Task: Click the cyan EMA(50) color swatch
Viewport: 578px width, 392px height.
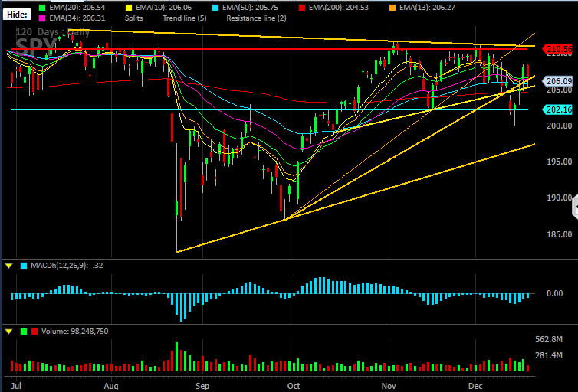Action: (215, 8)
